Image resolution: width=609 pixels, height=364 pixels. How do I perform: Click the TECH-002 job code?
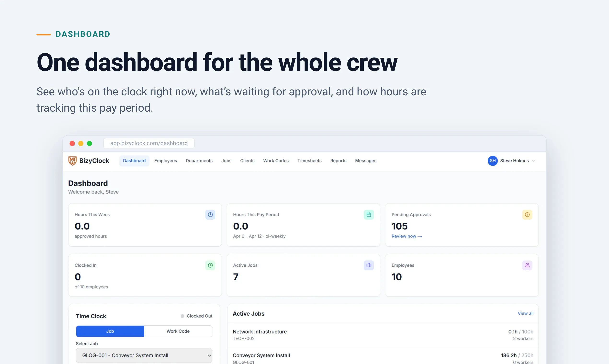244,338
